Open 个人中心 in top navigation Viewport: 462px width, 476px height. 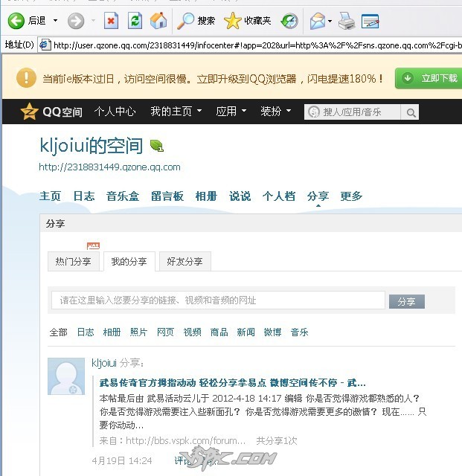tap(115, 112)
